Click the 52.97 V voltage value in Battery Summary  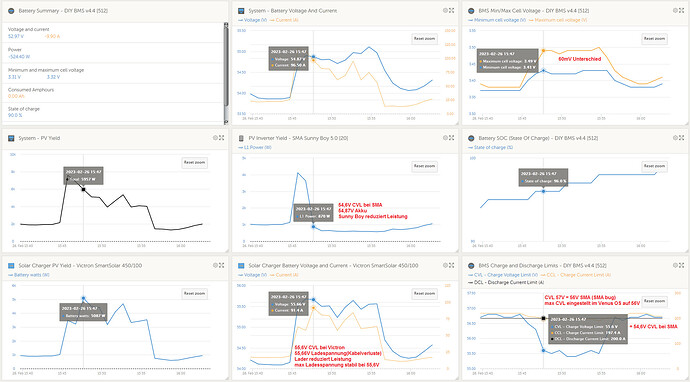16,37
